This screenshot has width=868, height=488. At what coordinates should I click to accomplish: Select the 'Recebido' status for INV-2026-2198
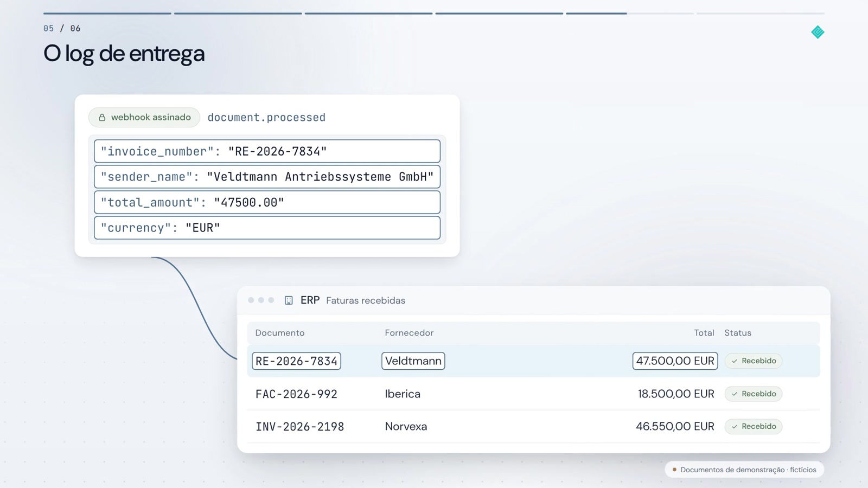coord(754,427)
